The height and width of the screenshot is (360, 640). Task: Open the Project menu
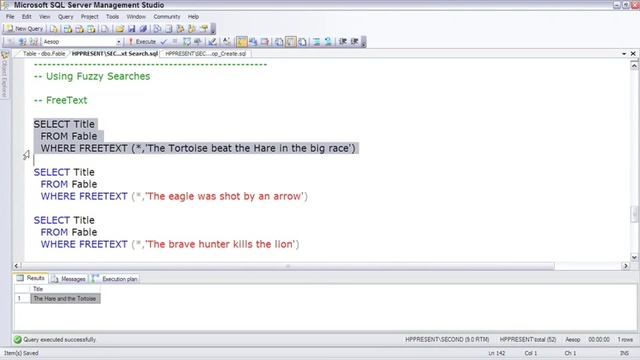pos(89,17)
